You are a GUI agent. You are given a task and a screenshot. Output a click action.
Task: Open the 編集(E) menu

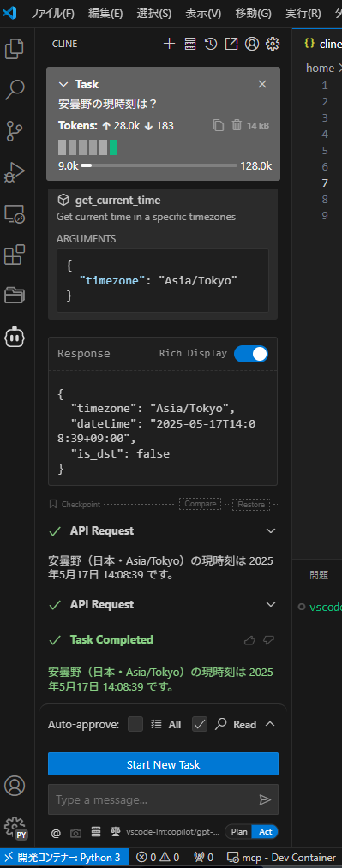[x=105, y=14]
